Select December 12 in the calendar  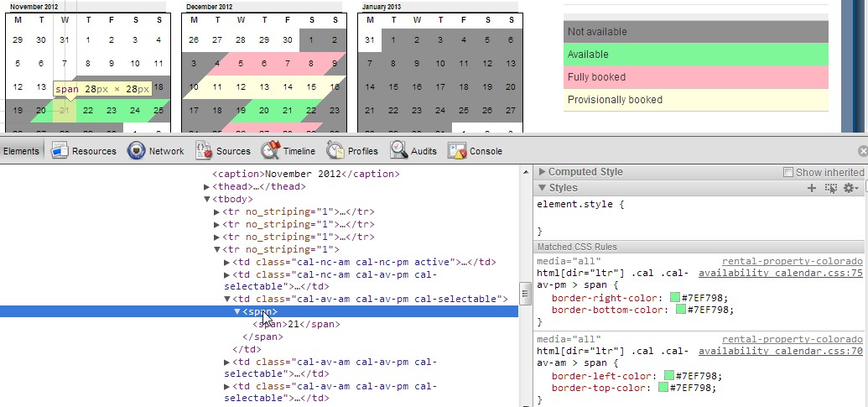click(x=241, y=87)
